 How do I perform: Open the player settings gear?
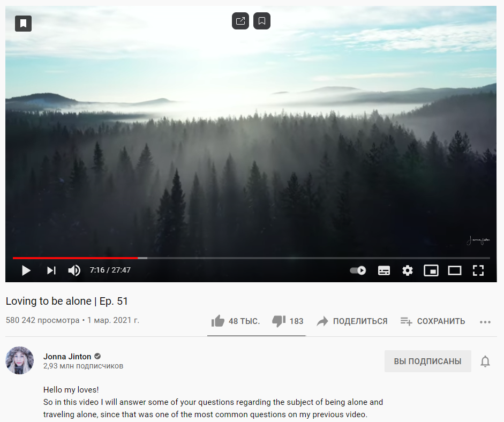[x=407, y=270]
